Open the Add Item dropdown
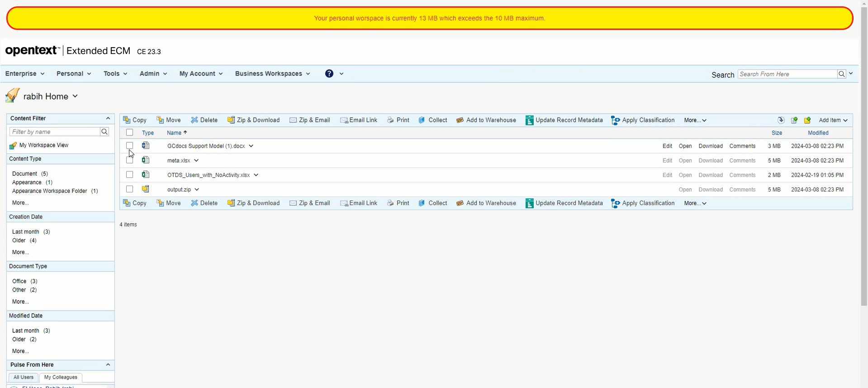This screenshot has width=868, height=388. [x=833, y=120]
